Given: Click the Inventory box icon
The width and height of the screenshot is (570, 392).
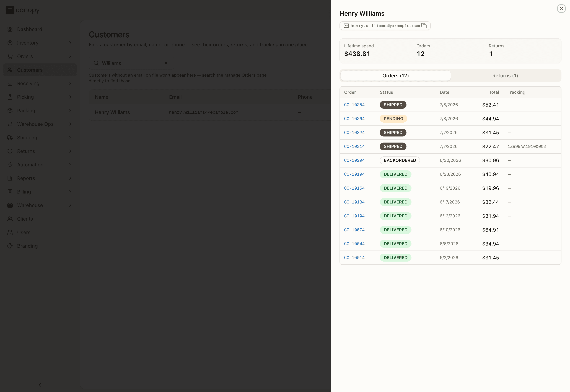Looking at the screenshot, I should [10, 43].
